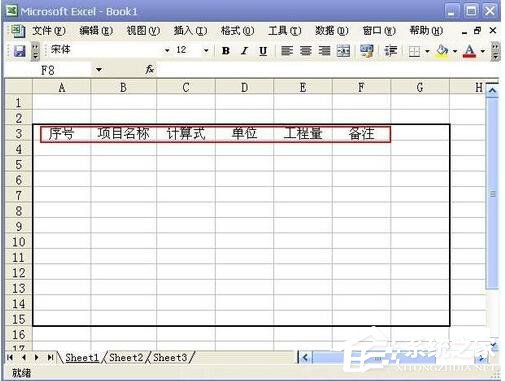The width and height of the screenshot is (505, 381).
Task: Expand toolbar options after Save icon
Action: point(35,51)
